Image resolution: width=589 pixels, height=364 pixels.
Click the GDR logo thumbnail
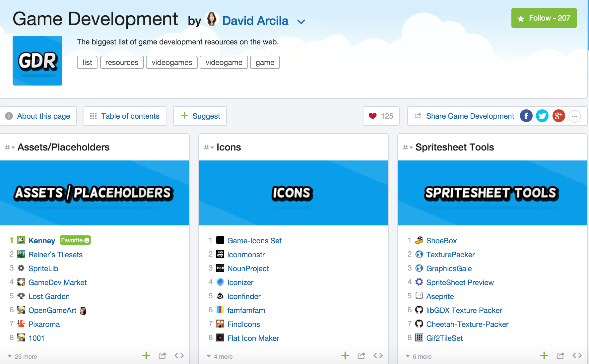37,61
